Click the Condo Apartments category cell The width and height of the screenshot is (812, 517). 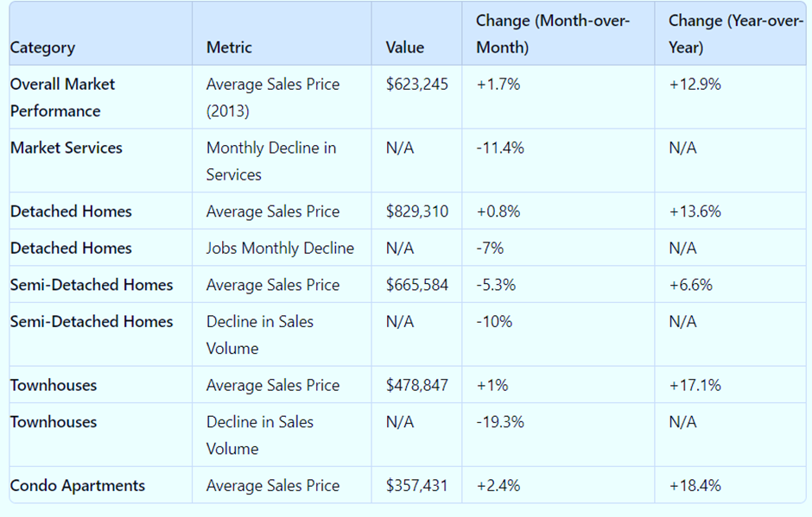tap(78, 486)
